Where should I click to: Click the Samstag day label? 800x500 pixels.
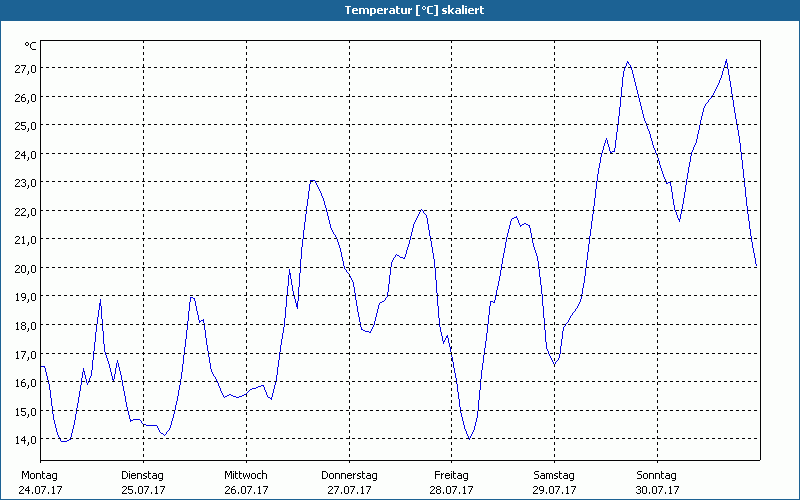[554, 475]
